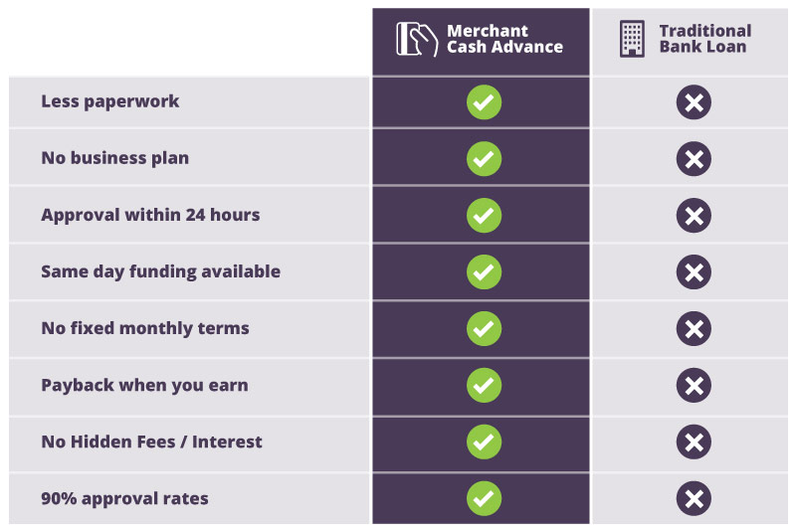
Task: Click the green checkmark for No business plan
Action: click(484, 159)
